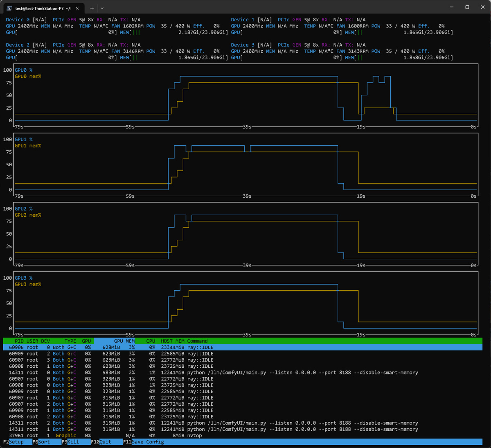Click the Device 2 header label
This screenshot has width=491, height=448.
[x=18, y=45]
